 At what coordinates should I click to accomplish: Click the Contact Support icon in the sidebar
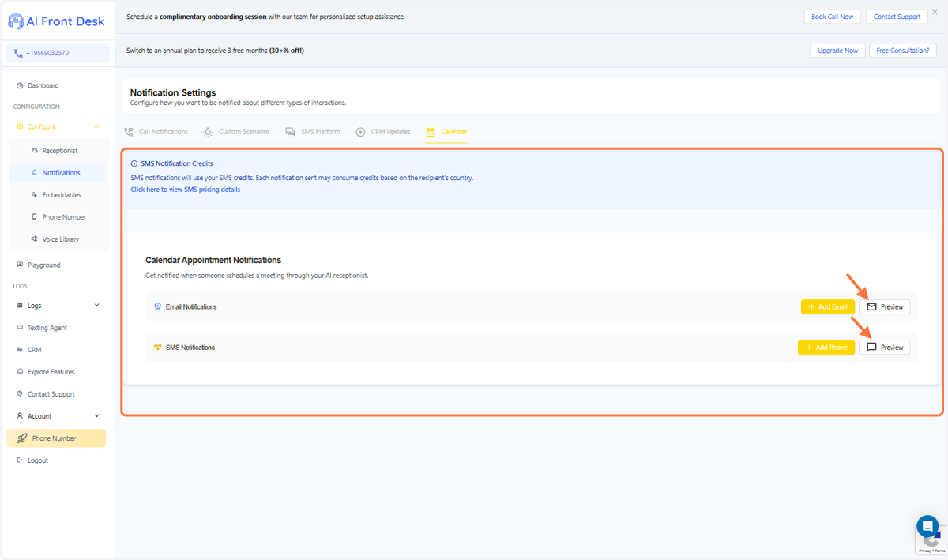pyautogui.click(x=20, y=393)
